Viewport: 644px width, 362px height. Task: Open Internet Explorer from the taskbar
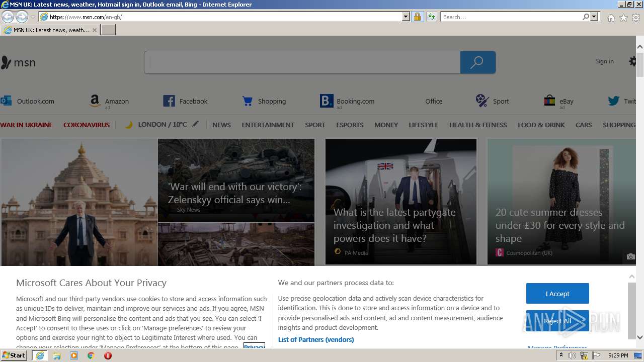(40, 355)
